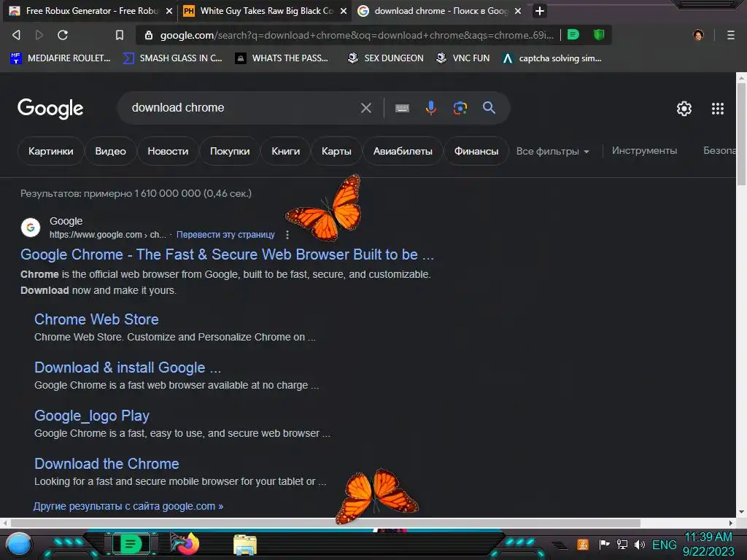Filter results by Картинки
This screenshot has height=560, width=747.
tap(50, 151)
